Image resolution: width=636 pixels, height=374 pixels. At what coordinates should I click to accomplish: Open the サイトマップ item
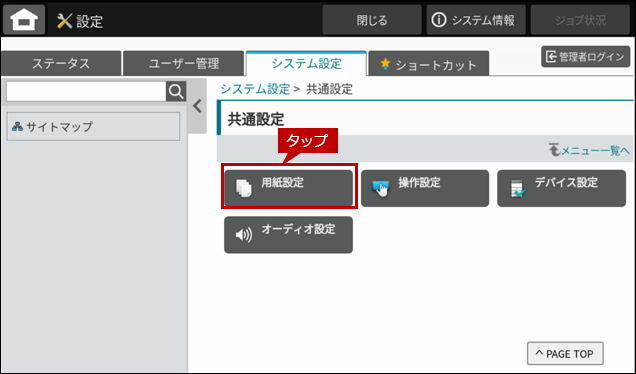click(x=93, y=127)
